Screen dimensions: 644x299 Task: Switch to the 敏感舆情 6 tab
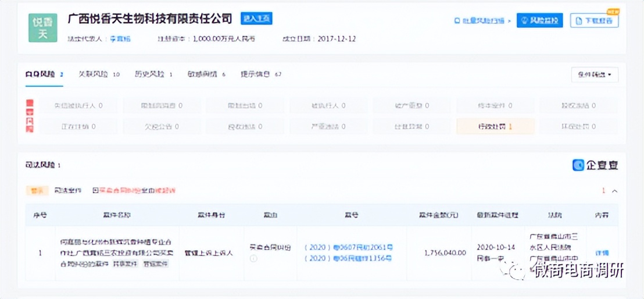tap(206, 74)
